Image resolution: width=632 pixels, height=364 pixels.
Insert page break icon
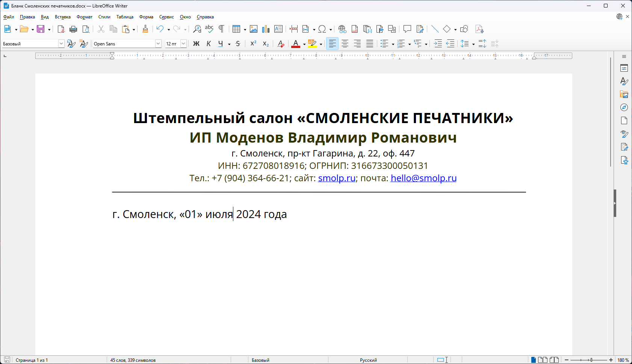coord(294,29)
